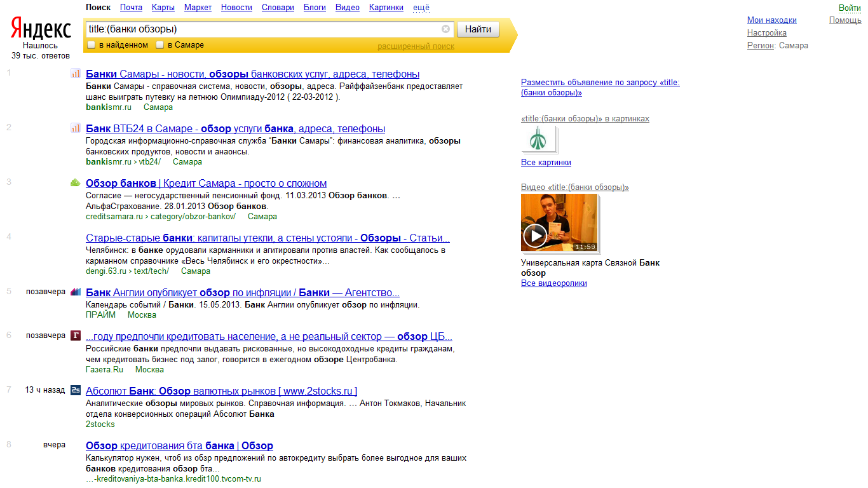This screenshot has height=488, width=868.
Task: Switch to the Новости tab
Action: [x=236, y=8]
